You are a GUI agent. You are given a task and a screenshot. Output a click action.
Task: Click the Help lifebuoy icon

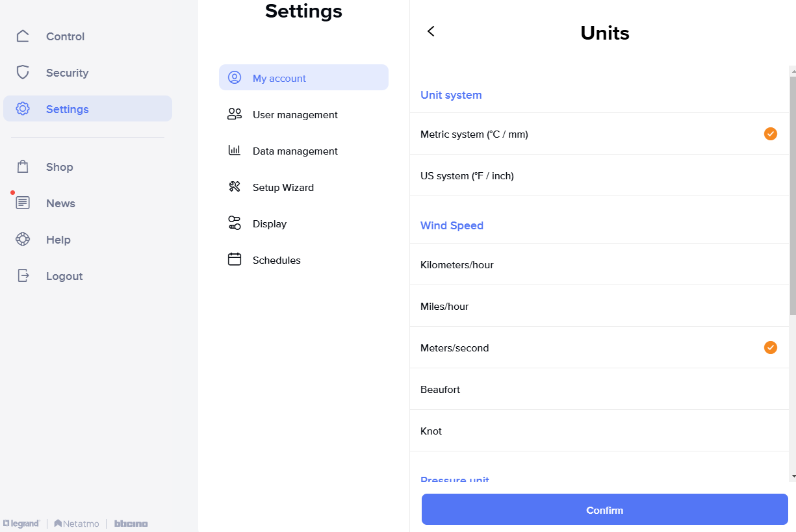tap(23, 240)
